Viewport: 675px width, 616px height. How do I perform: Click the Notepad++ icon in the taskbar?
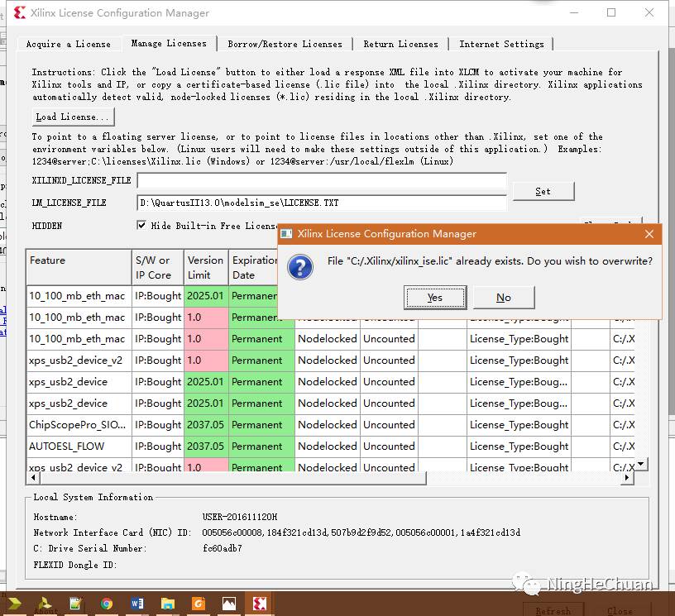(x=76, y=604)
